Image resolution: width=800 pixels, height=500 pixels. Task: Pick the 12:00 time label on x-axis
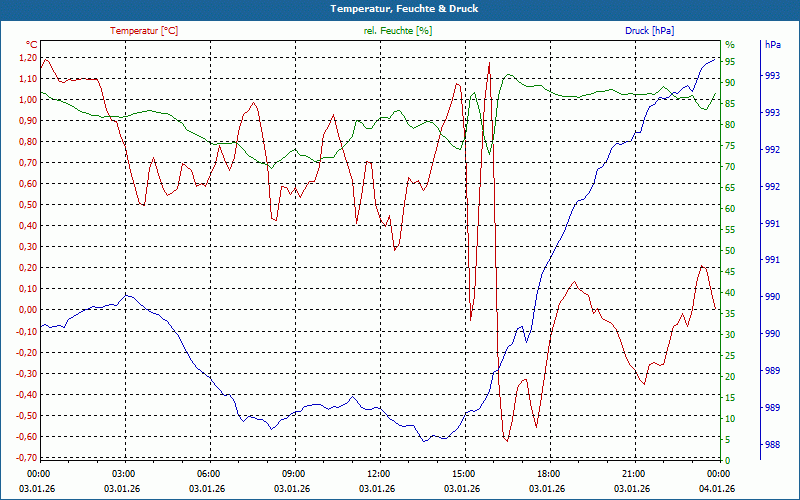[379, 472]
